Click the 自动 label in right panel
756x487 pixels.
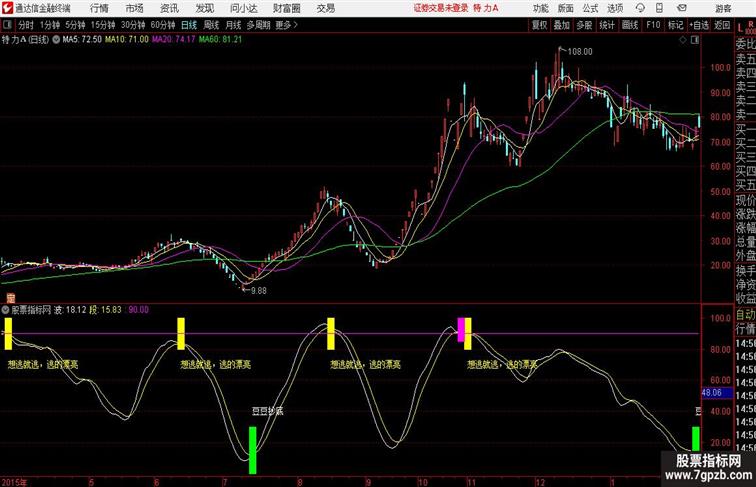(745, 315)
